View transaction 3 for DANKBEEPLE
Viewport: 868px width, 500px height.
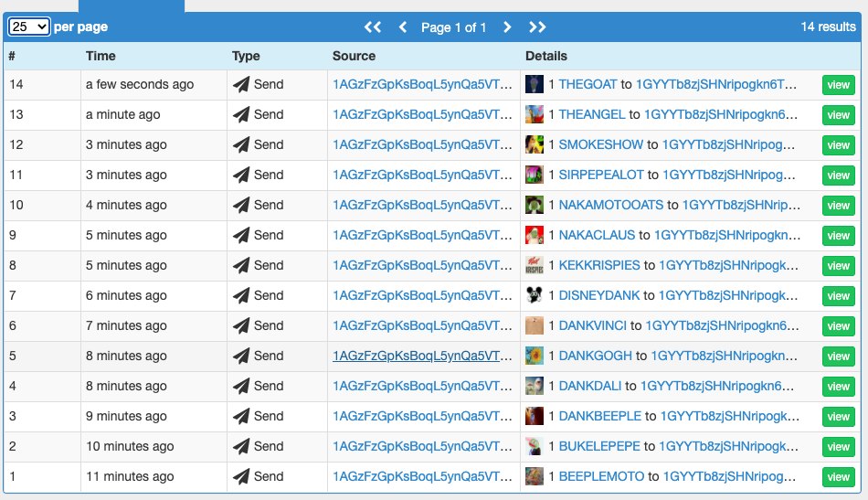pyautogui.click(x=838, y=417)
